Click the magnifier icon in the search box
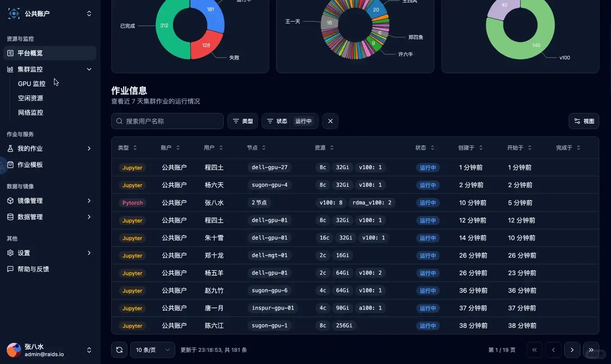The image size is (611, 364). click(x=119, y=121)
